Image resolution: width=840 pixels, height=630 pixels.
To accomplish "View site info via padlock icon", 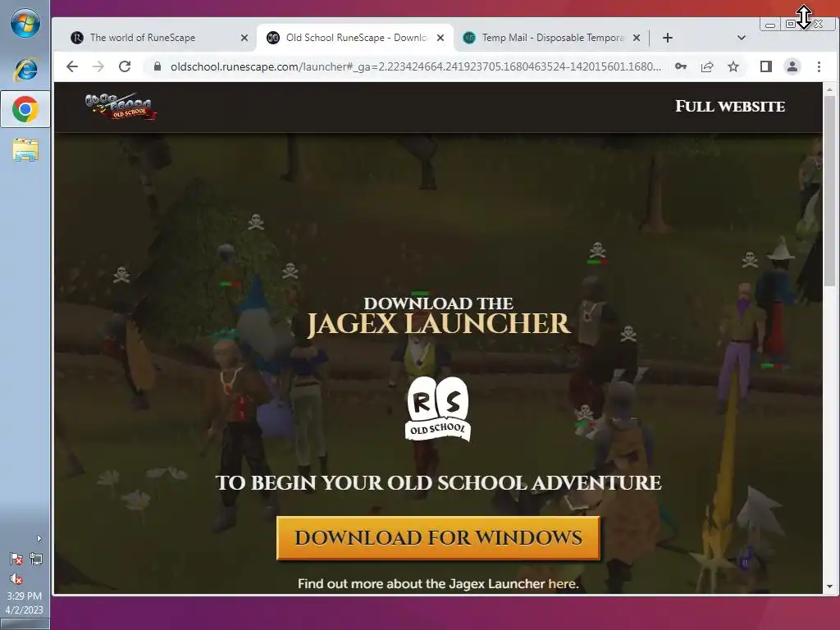I will pos(157,66).
